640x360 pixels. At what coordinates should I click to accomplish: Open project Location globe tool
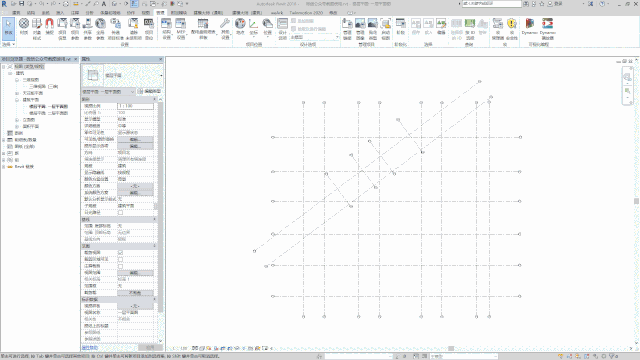point(240,27)
